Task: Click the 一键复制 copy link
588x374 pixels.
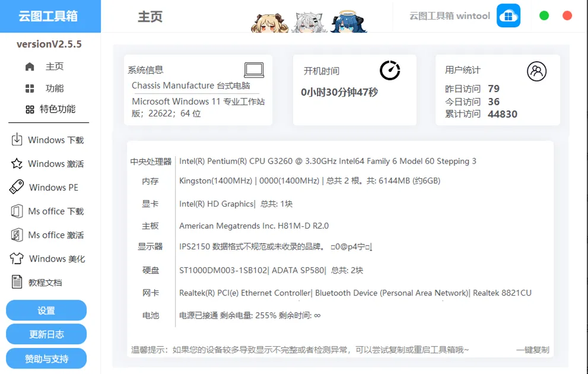Action: (531, 350)
